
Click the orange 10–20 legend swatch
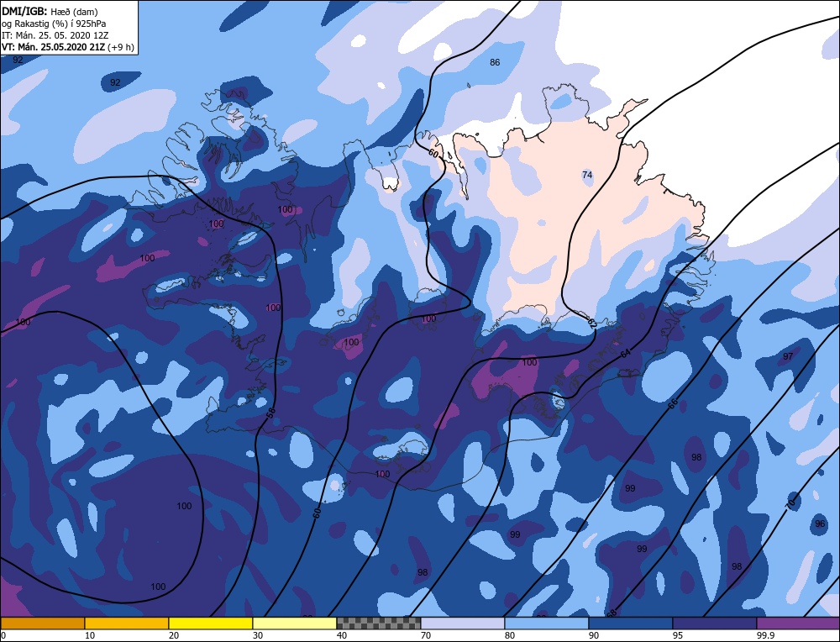tap(127, 623)
